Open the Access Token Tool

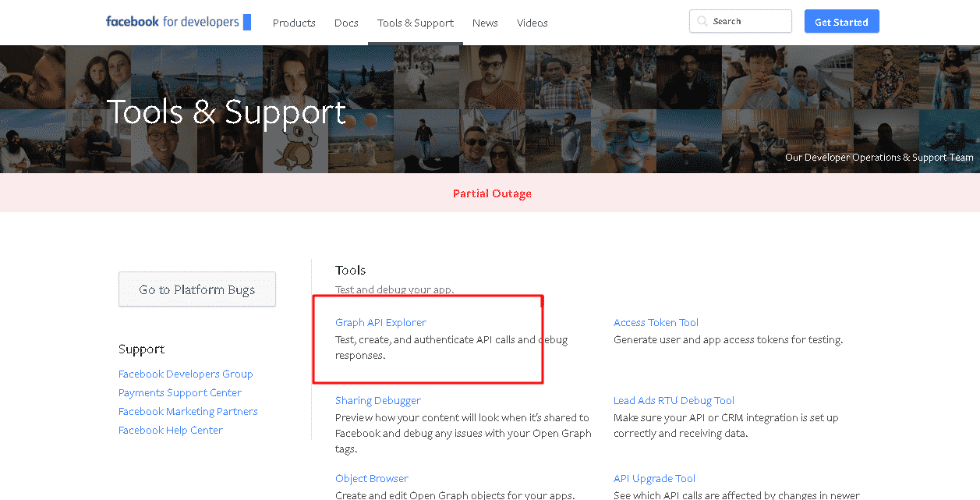[656, 322]
